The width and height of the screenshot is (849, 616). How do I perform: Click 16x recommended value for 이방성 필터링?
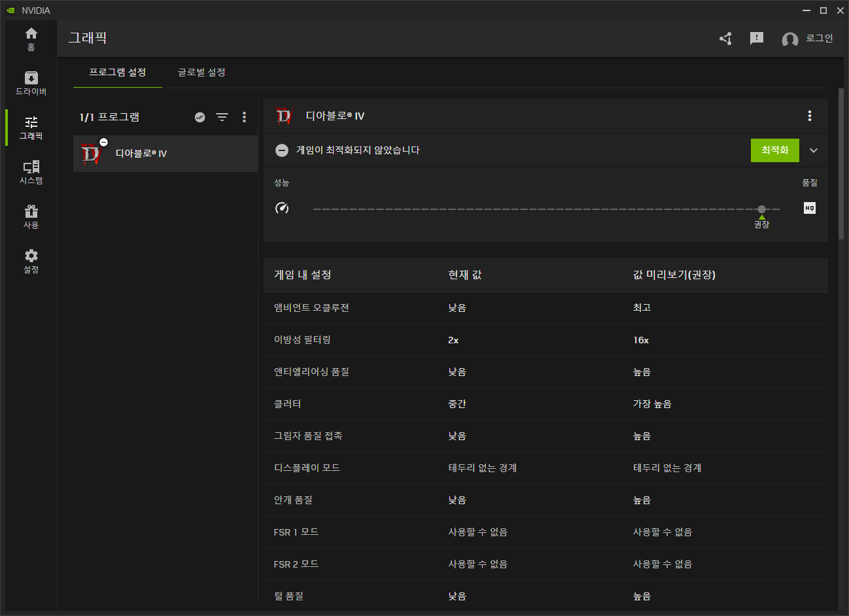[x=641, y=340]
